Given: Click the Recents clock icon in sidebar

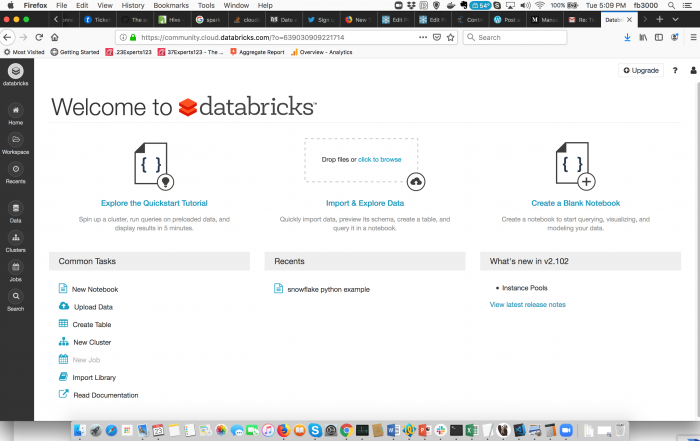Looking at the screenshot, I should click(15, 171).
